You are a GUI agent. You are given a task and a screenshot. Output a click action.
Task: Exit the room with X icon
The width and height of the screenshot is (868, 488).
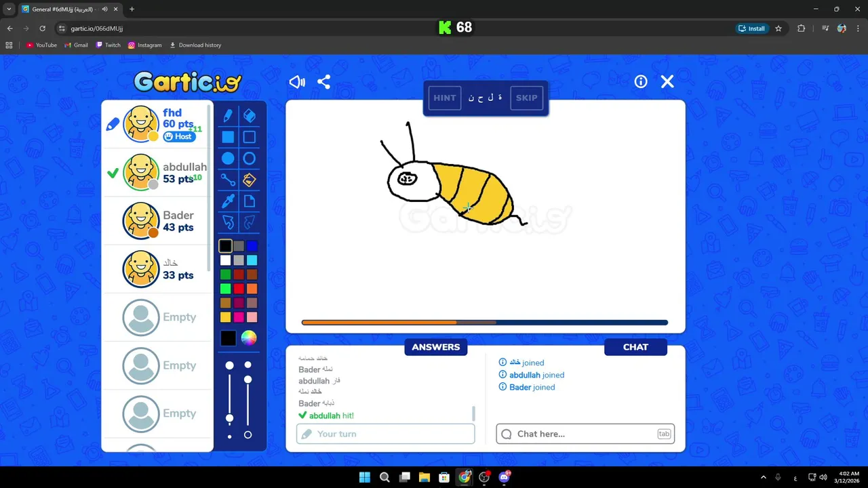tap(667, 81)
